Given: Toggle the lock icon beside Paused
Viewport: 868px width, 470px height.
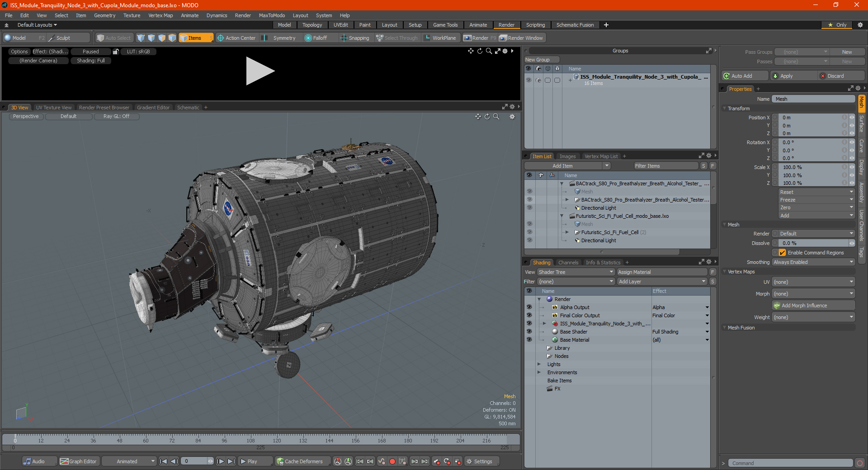Looking at the screenshot, I should click(116, 52).
